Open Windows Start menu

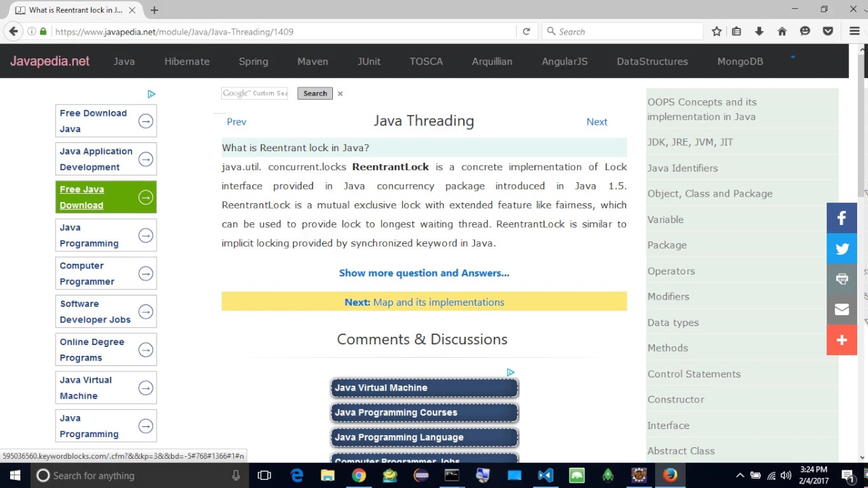click(15, 476)
